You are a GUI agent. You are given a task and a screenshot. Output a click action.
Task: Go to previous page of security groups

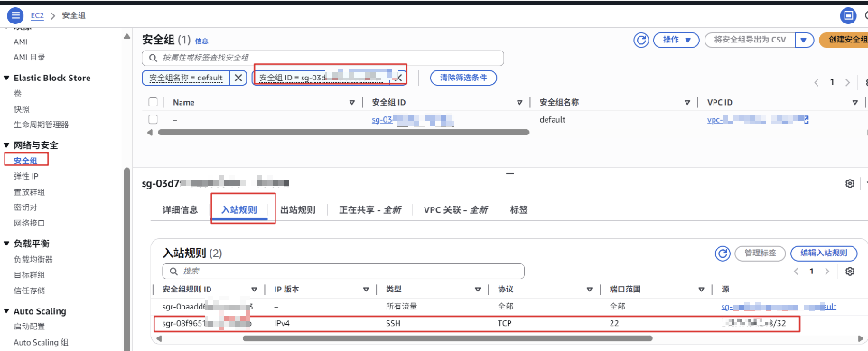[x=816, y=82]
